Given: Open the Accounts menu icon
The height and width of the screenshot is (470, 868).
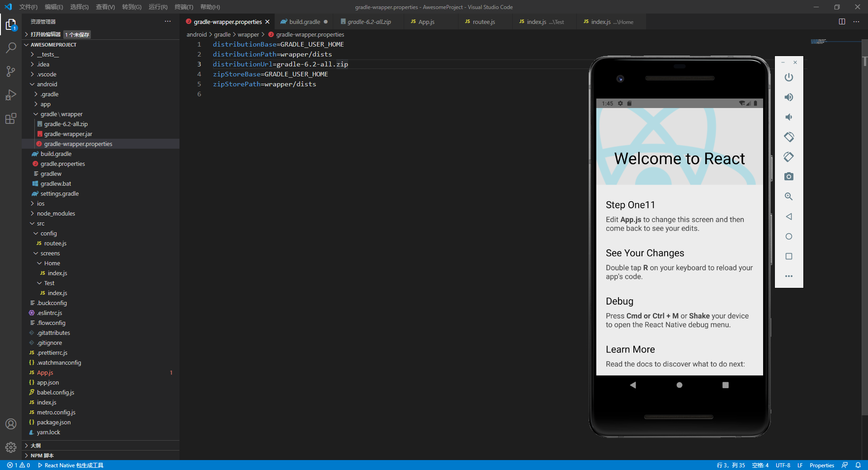Looking at the screenshot, I should click(11, 424).
